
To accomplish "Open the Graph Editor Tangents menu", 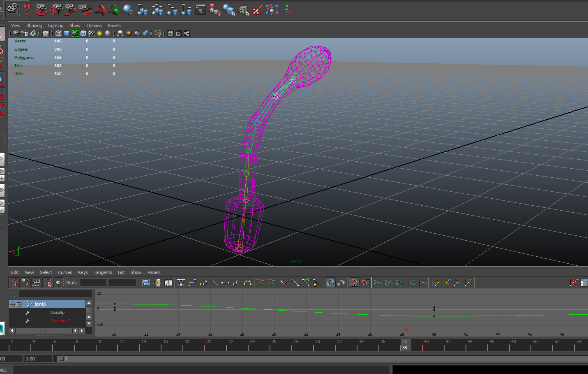I will 103,272.
